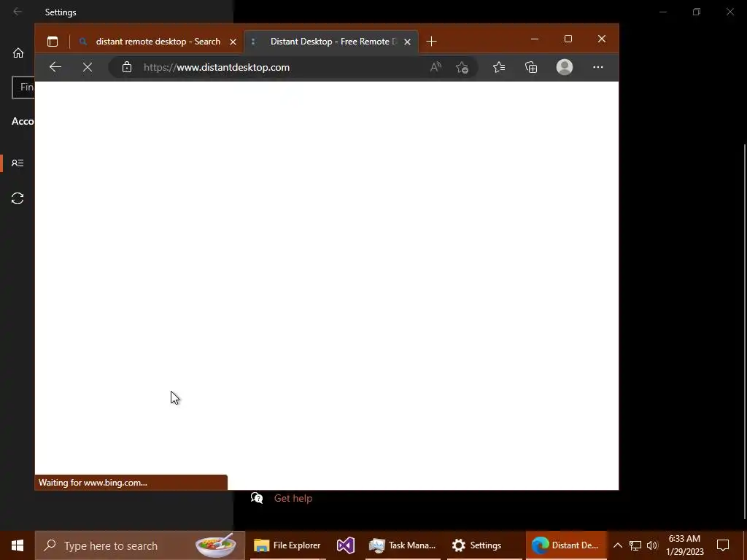This screenshot has width=747, height=560.
Task: Minimize the Edge browser window
Action: pyautogui.click(x=535, y=39)
